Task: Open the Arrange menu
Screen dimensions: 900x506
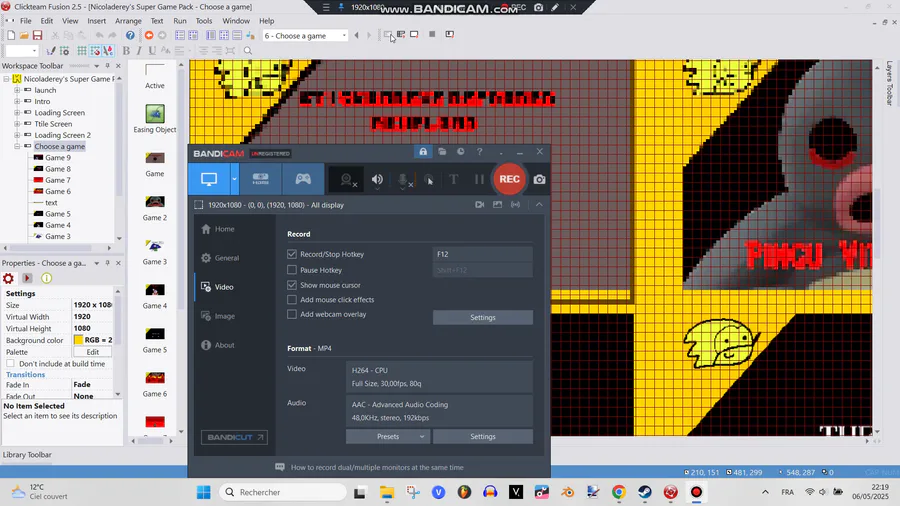Action: click(x=128, y=21)
